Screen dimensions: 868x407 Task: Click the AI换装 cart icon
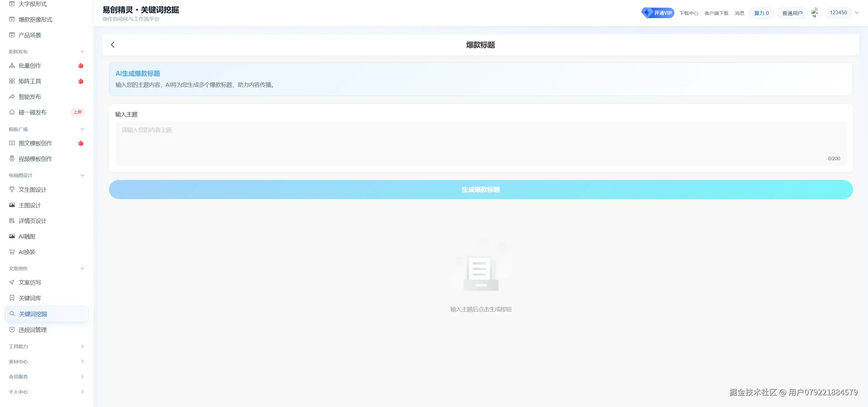pos(12,252)
